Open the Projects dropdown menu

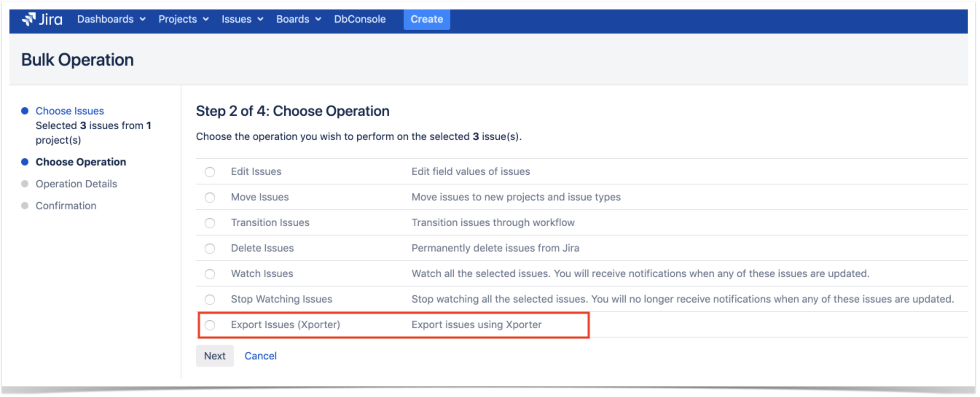183,19
